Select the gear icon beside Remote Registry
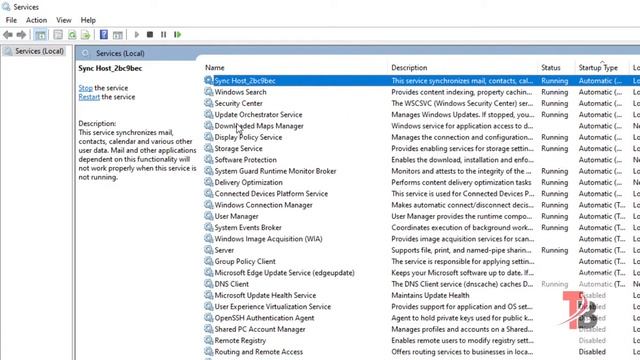The height and width of the screenshot is (360, 640). coord(209,340)
